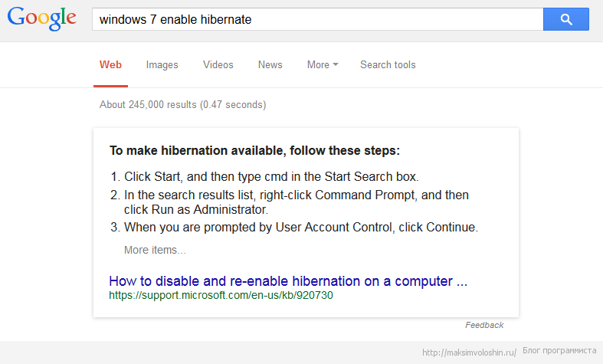603x364 pixels.
Task: Switch to the Videos tab
Action: click(x=218, y=64)
